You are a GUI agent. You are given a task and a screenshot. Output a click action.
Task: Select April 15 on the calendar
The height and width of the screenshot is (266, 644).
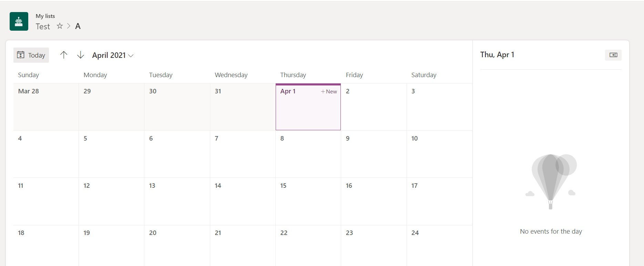pyautogui.click(x=308, y=201)
